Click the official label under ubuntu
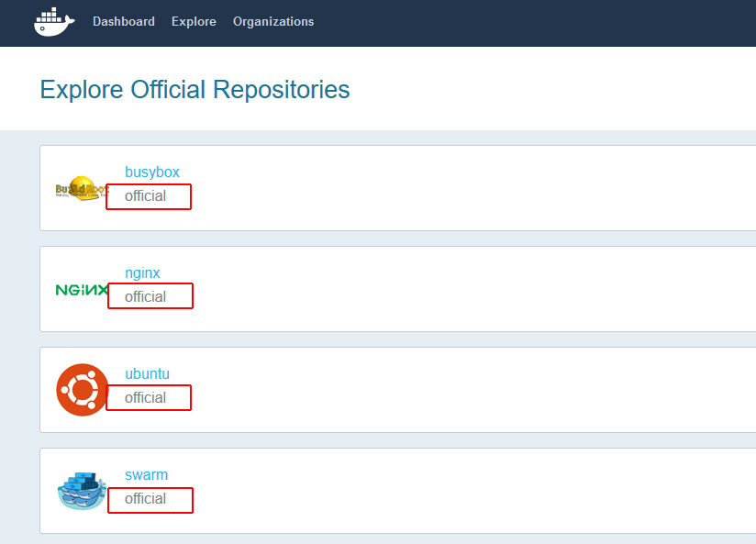 click(x=146, y=397)
